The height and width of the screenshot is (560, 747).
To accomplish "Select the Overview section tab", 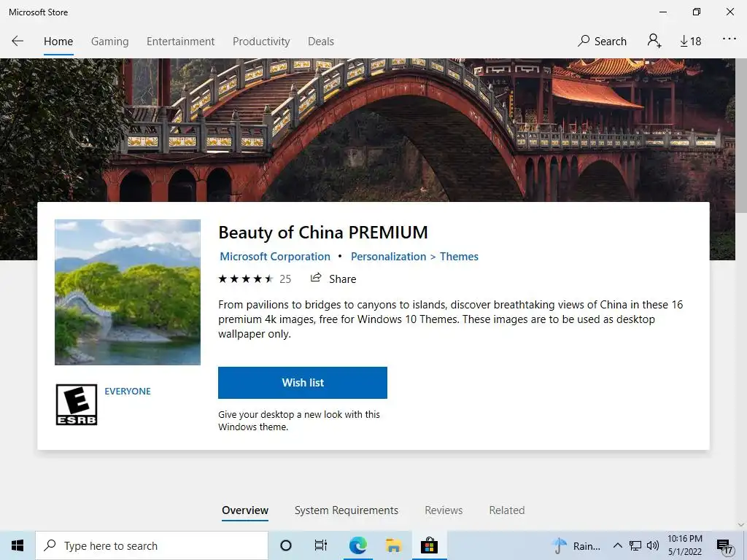I will click(245, 510).
